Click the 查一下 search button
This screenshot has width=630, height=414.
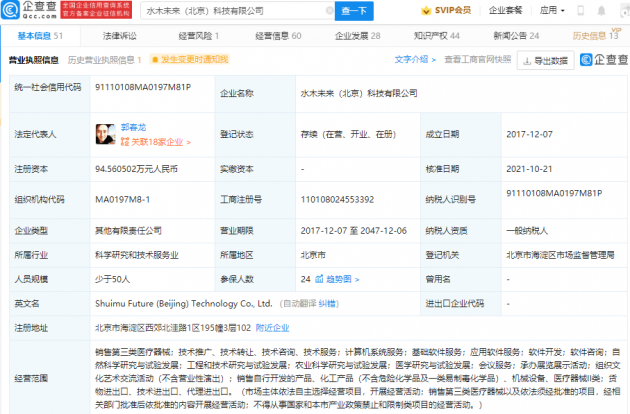(354, 11)
